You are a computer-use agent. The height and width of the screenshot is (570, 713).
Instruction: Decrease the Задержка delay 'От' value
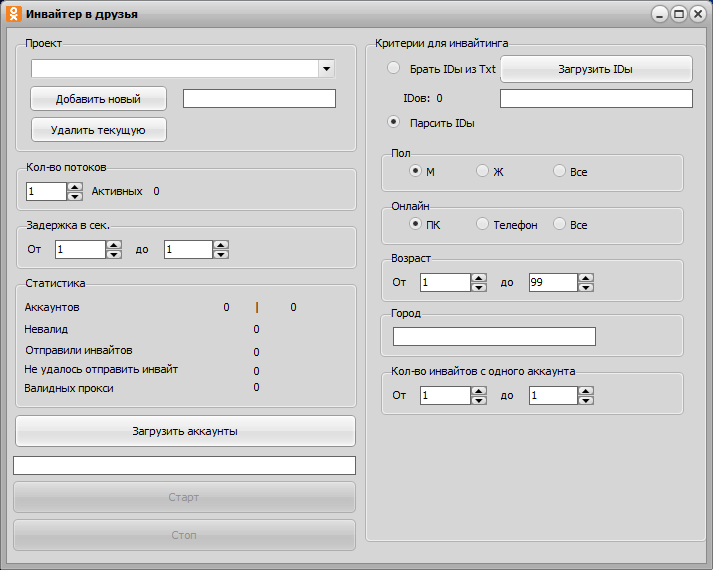point(114,255)
